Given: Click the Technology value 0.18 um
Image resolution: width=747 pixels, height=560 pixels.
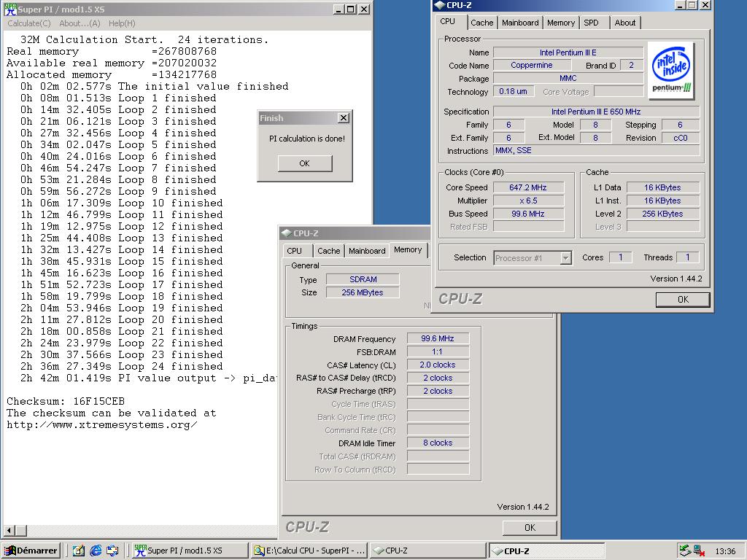Looking at the screenshot, I should point(513,91).
